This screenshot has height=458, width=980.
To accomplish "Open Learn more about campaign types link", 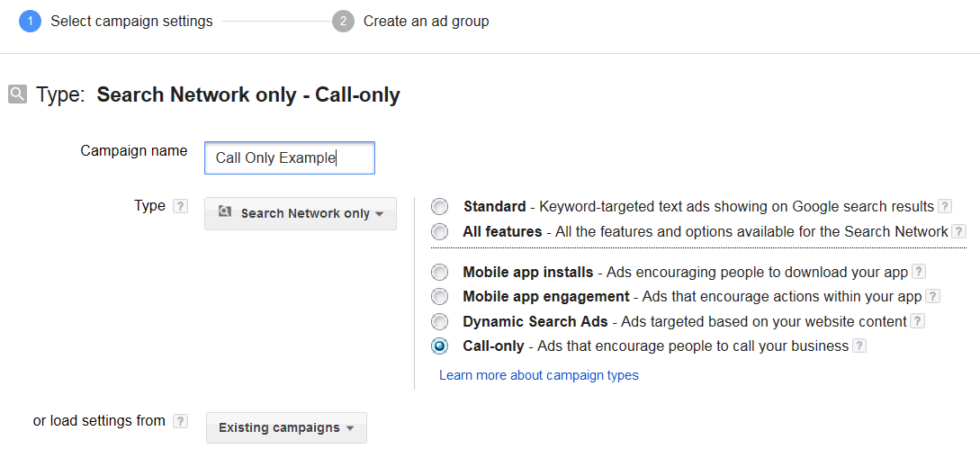I will coord(538,375).
